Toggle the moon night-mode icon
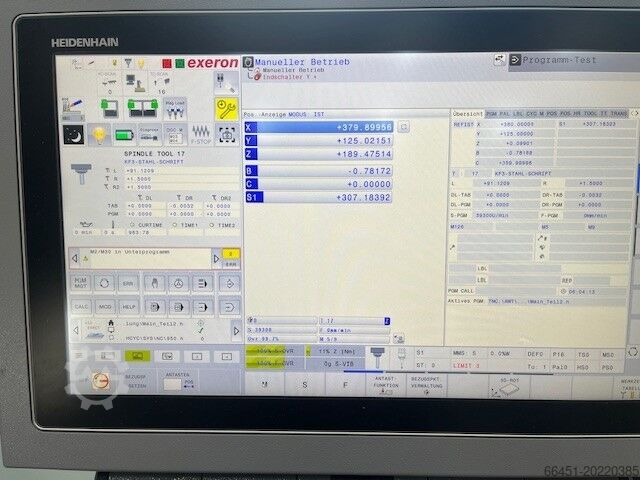Screen dimensions: 640x480 point(74,134)
